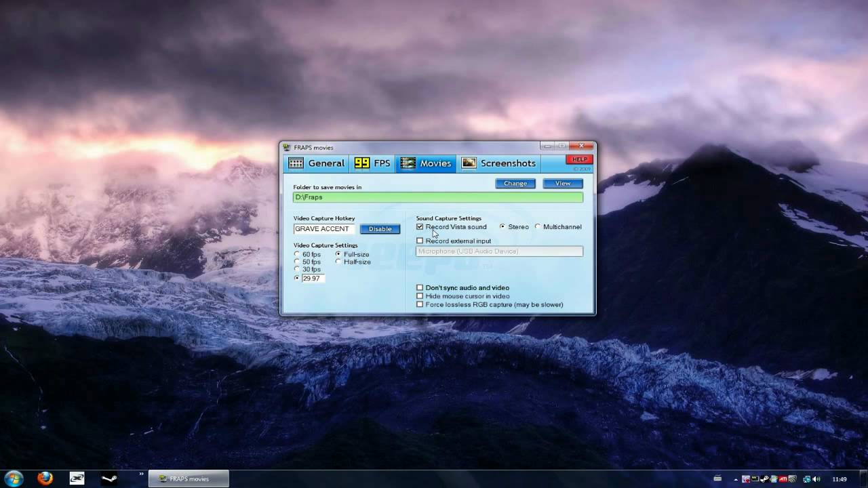Click the red HELP button
This screenshot has width=868, height=488.
tap(579, 159)
